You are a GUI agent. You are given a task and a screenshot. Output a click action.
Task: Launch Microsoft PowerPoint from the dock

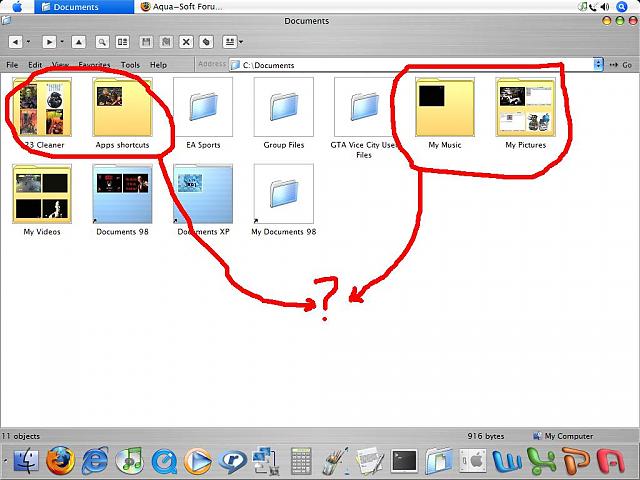point(576,461)
